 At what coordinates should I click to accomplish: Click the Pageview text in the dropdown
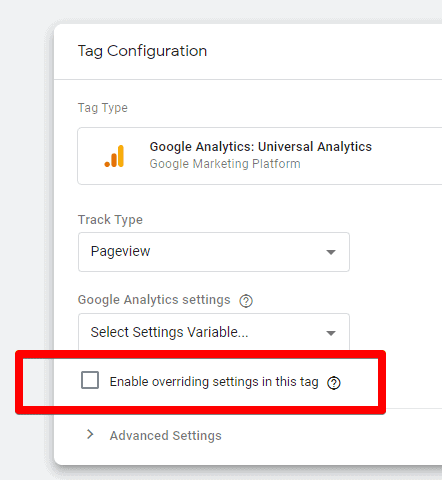coord(120,251)
